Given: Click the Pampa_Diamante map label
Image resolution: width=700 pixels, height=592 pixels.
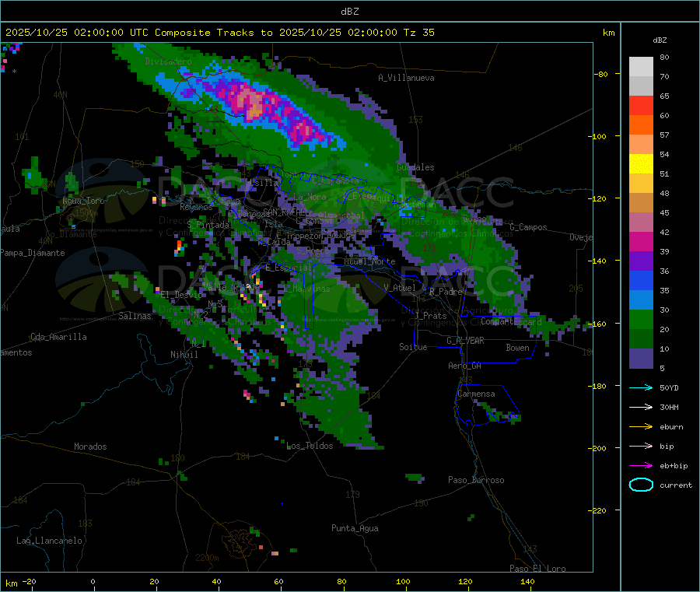Looking at the screenshot, I should [32, 253].
